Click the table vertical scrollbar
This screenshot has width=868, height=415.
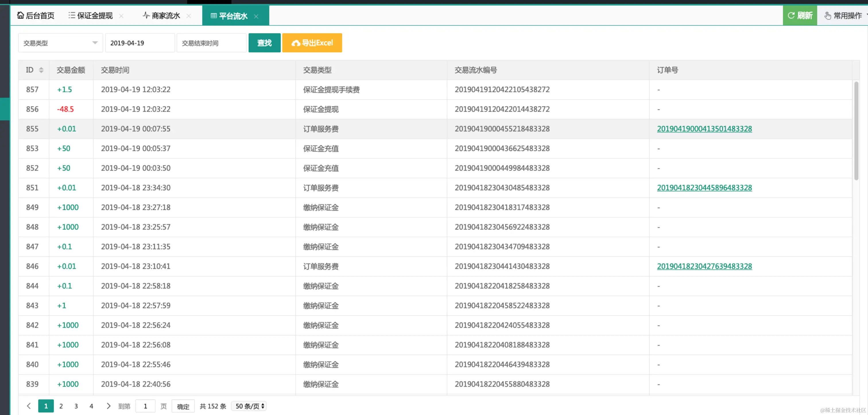coord(856,131)
